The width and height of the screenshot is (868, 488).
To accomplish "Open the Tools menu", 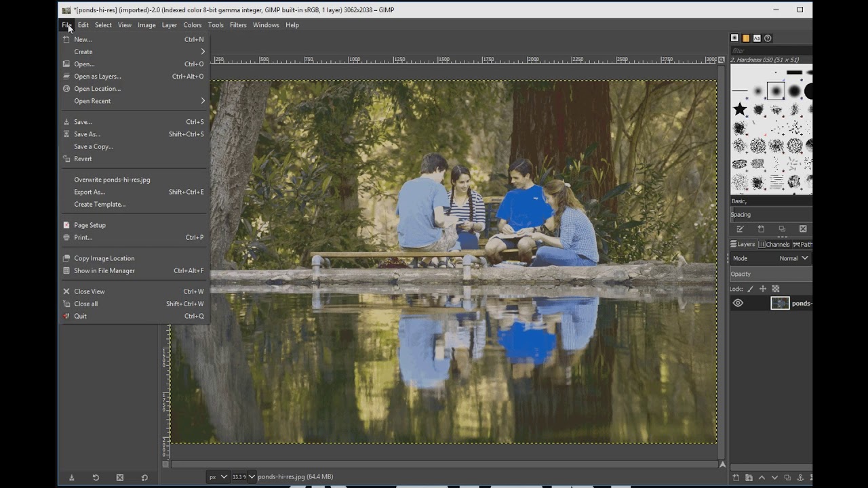I will pos(216,25).
